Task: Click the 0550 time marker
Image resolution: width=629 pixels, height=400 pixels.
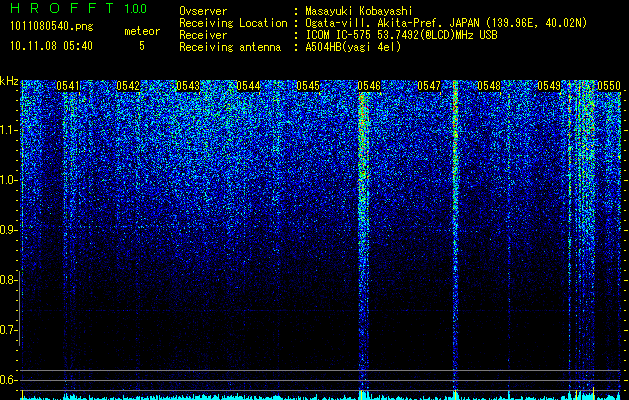Action: click(x=609, y=86)
